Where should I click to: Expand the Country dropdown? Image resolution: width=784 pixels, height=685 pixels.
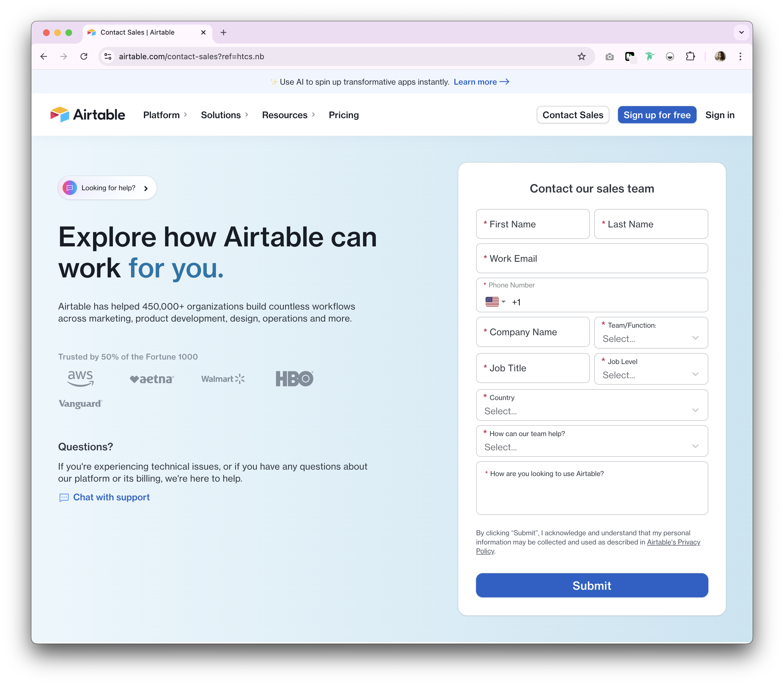[591, 411]
